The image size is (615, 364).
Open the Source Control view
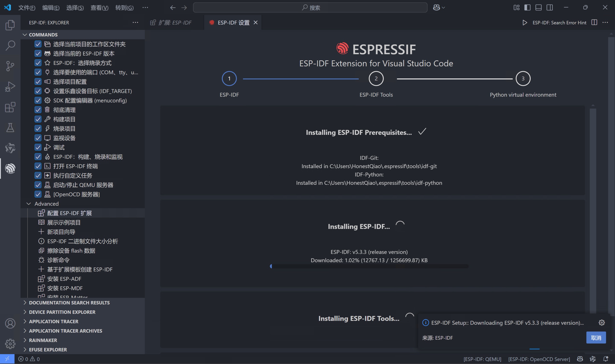pyautogui.click(x=10, y=66)
